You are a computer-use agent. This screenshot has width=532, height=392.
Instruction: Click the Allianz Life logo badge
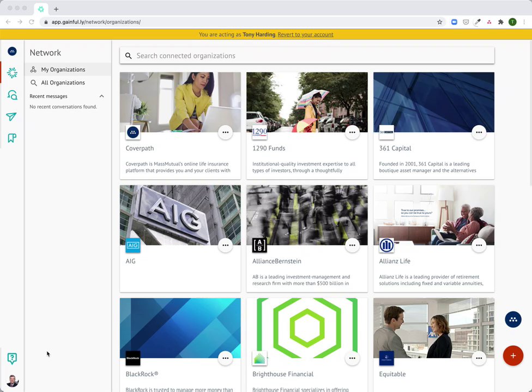[x=386, y=246]
